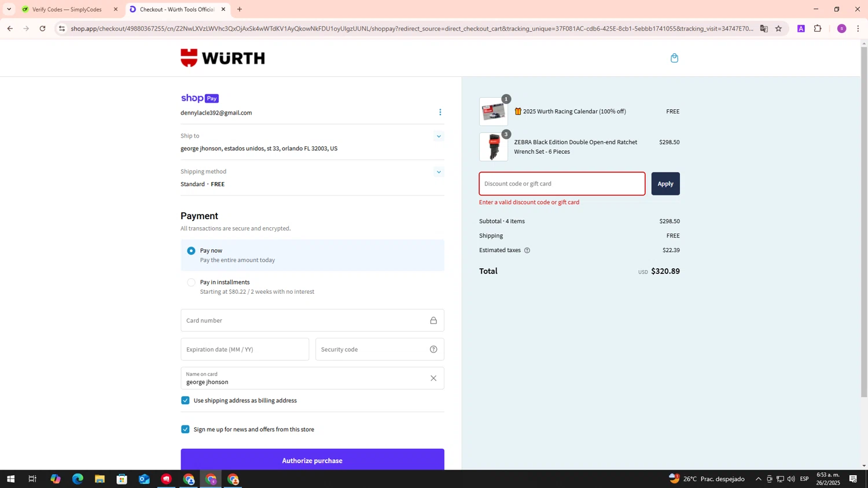Click the ZEBRA wrench set thumbnail
Screen dimensions: 868x488
494,147
